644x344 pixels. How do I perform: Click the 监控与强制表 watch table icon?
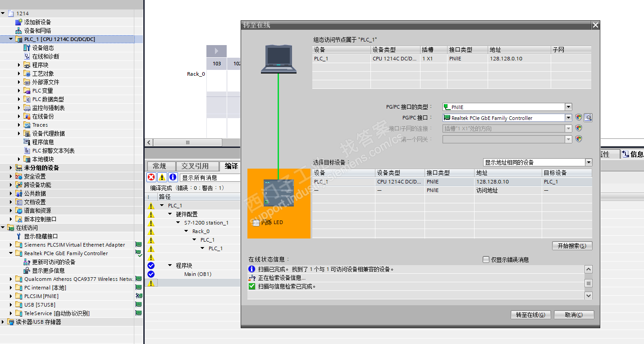coord(27,108)
